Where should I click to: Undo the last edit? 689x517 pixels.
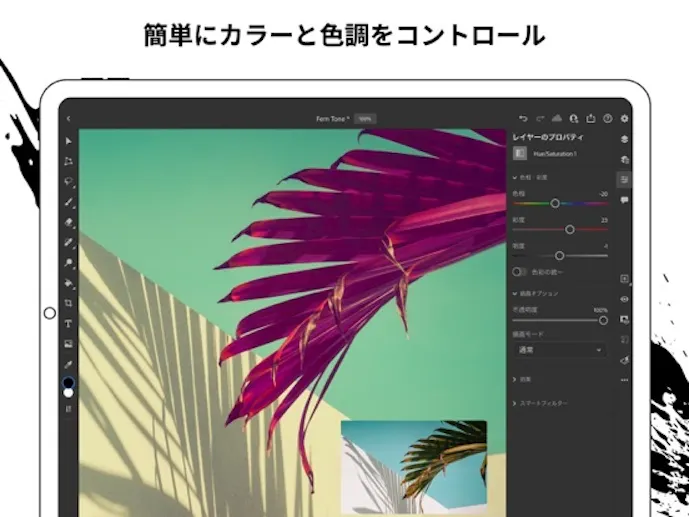(523, 118)
